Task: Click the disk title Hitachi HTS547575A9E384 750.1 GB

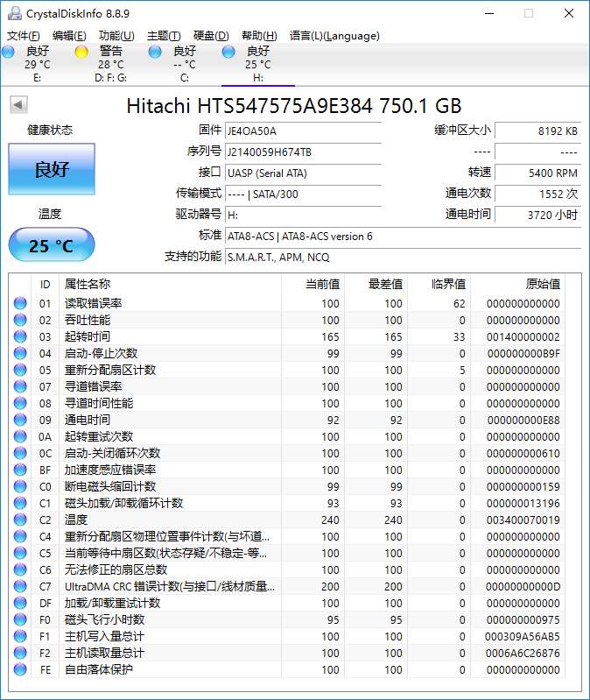Action: (x=294, y=106)
